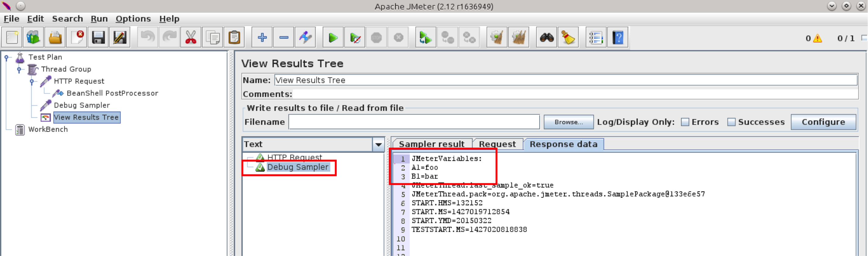This screenshot has height=256, width=868.
Task: Click the Remote shutdown all icon
Action: coord(469,37)
